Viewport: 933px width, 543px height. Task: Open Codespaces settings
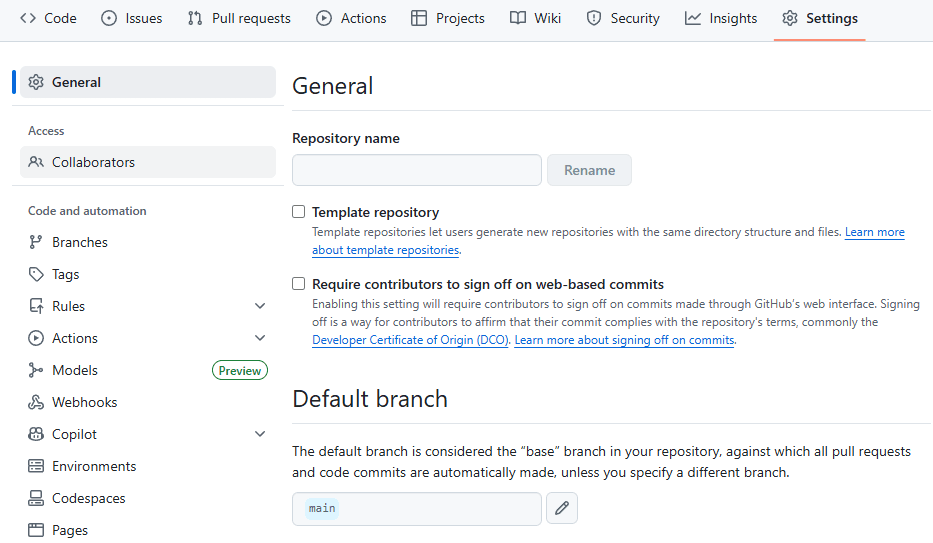click(x=148, y=498)
